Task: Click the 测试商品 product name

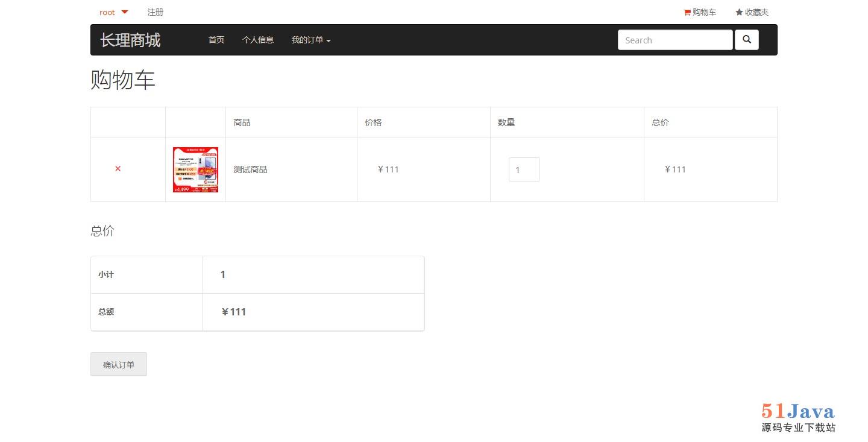Action: [250, 169]
